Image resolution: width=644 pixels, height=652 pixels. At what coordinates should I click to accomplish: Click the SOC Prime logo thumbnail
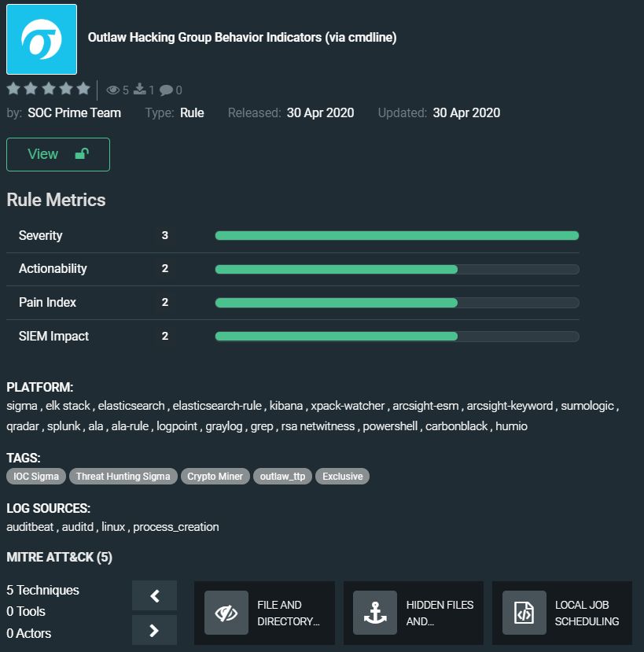click(x=42, y=39)
